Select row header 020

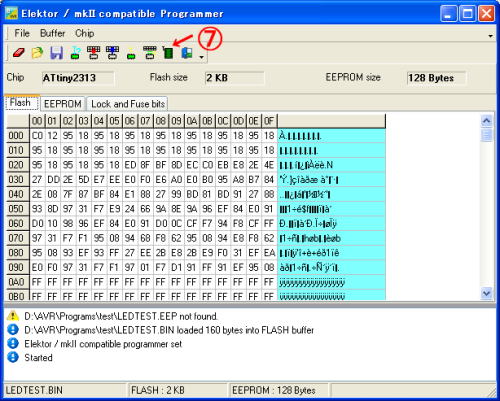pyautogui.click(x=18, y=165)
